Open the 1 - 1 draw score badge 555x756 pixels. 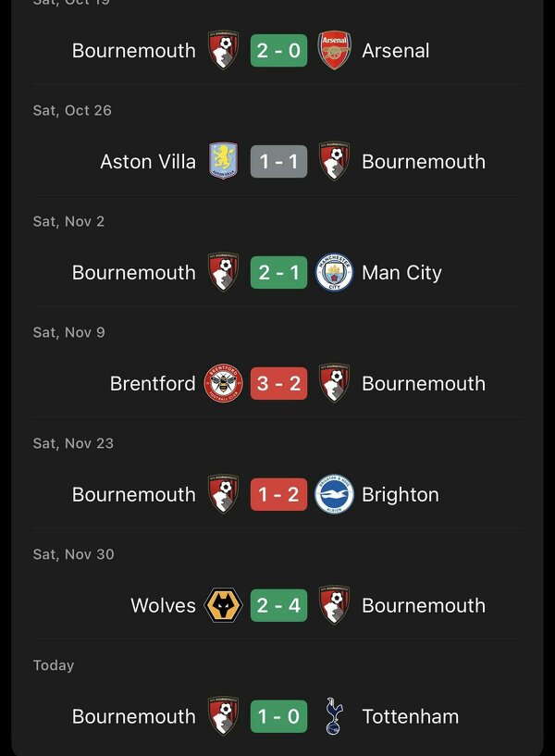[x=278, y=162]
